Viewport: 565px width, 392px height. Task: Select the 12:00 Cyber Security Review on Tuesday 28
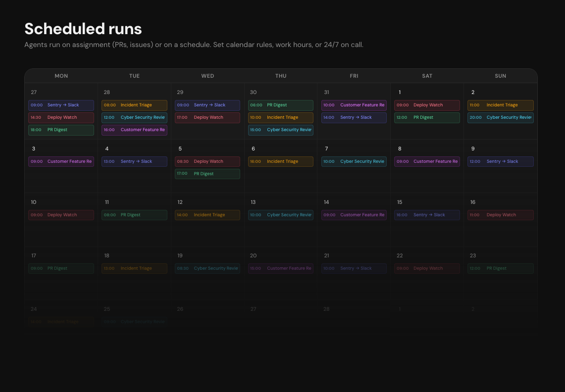(134, 117)
